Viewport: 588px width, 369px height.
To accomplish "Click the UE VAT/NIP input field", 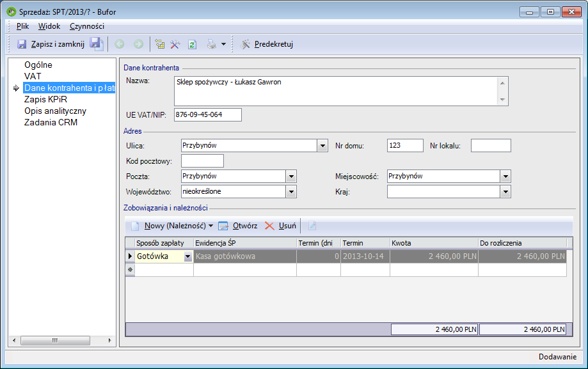I will tap(208, 114).
